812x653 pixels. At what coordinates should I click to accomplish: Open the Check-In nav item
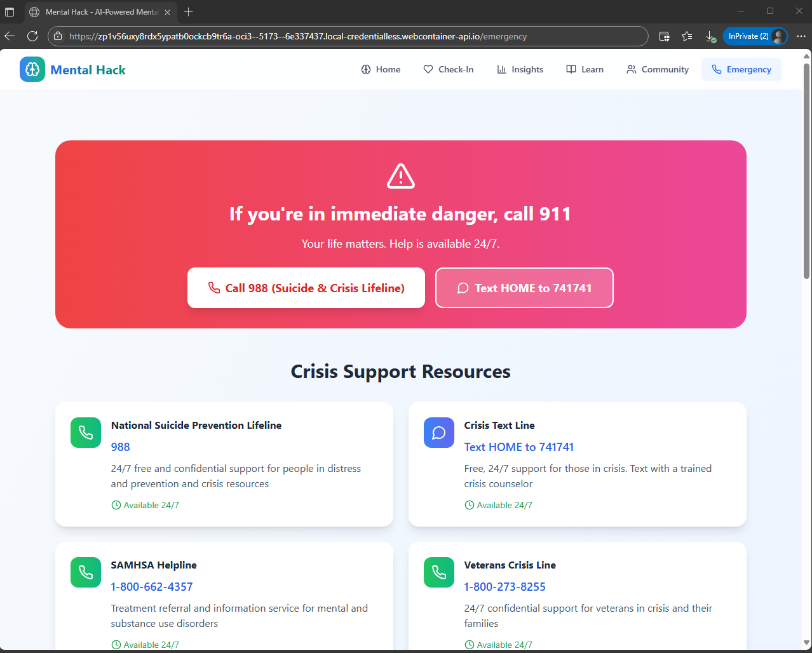tap(449, 69)
